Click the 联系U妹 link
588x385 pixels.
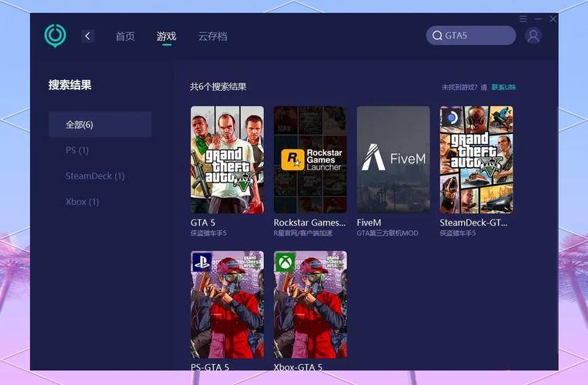(x=503, y=87)
